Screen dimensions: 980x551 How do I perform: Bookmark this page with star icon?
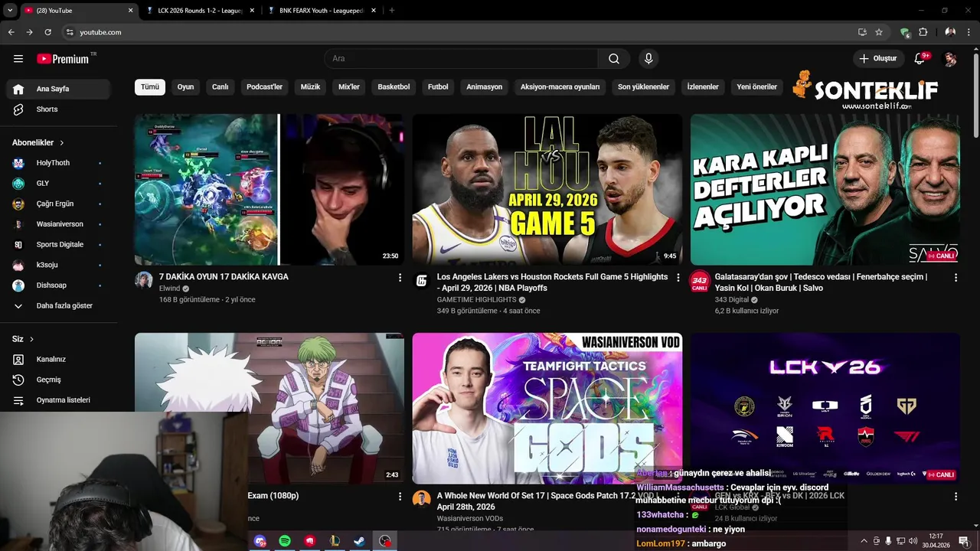879,32
